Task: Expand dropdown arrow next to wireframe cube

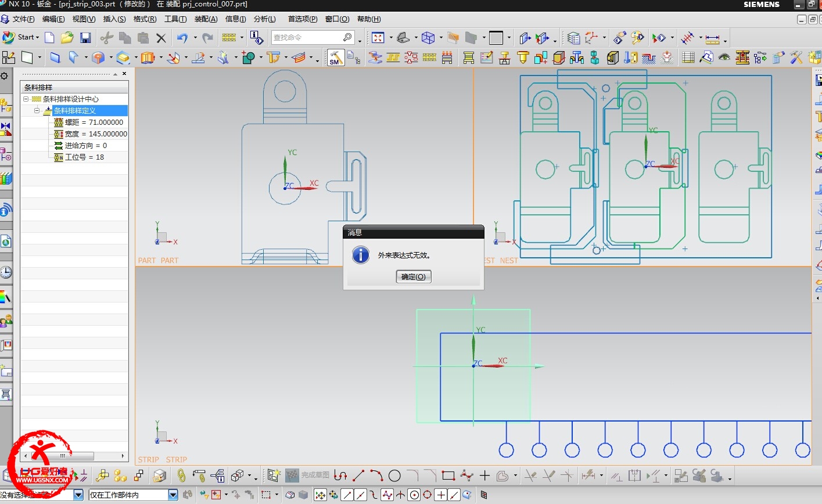Action: pyautogui.click(x=441, y=38)
